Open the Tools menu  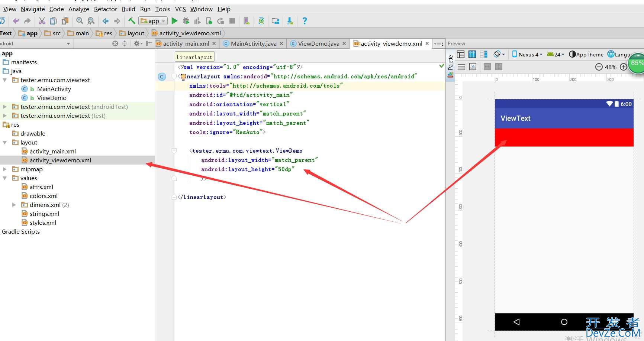tap(162, 9)
